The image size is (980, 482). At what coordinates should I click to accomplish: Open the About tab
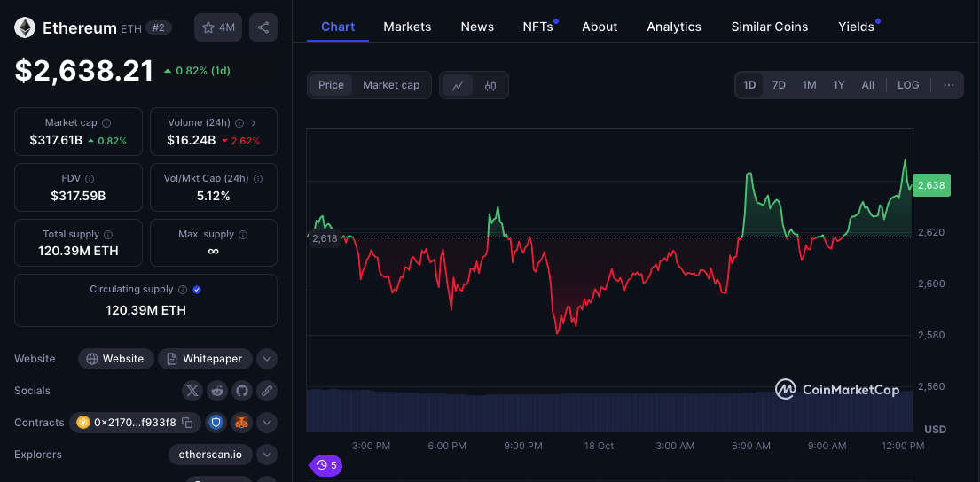(x=600, y=27)
